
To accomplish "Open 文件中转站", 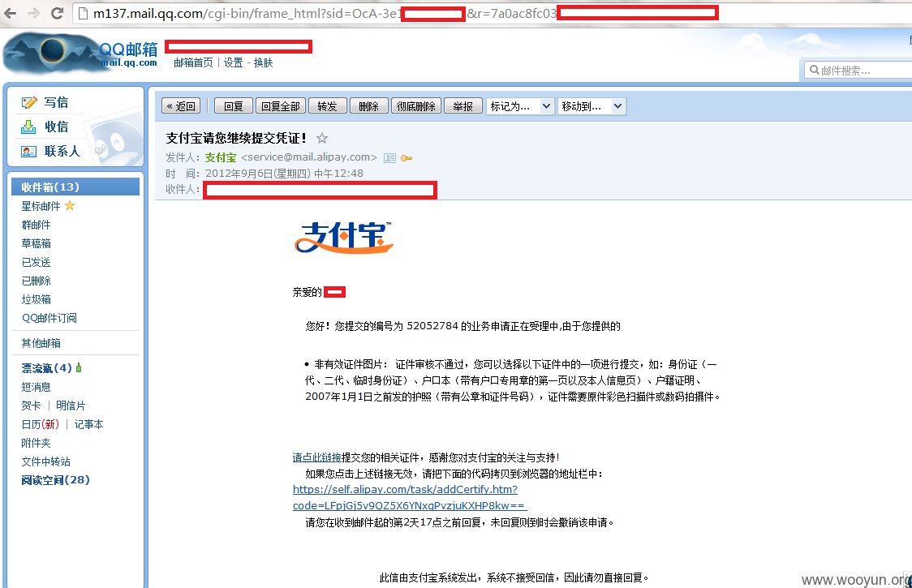I will tap(46, 461).
